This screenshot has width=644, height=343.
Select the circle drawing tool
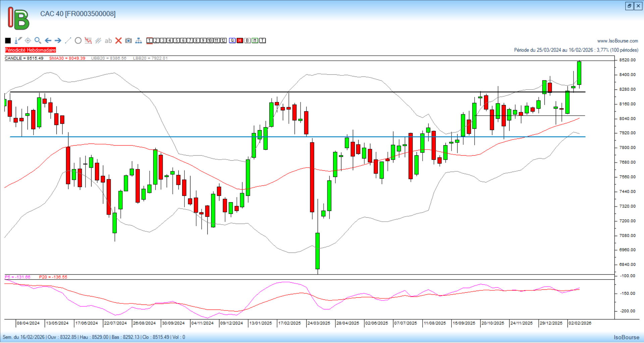tap(78, 41)
